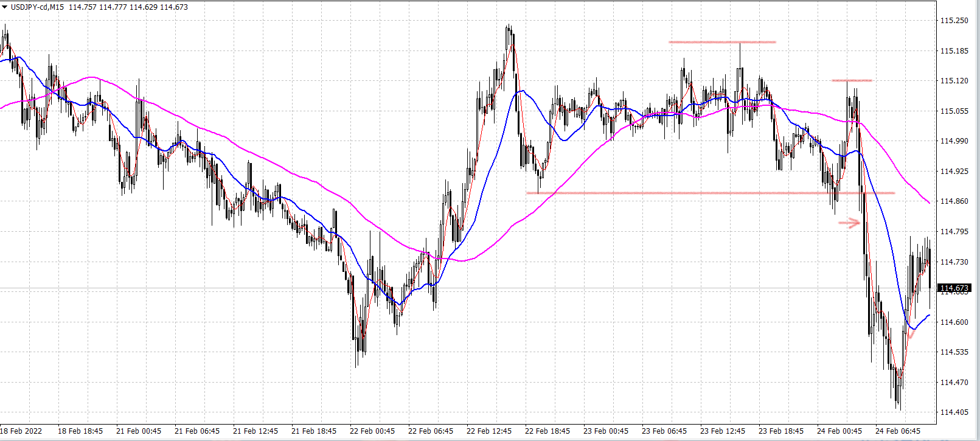Select the 22 Feb 00:45 time label
980x441 pixels.
[x=372, y=431]
